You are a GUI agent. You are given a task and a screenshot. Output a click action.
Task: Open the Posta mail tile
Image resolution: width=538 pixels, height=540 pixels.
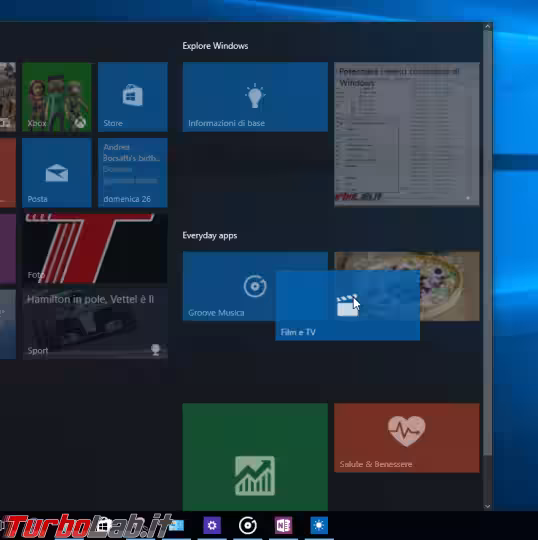[57, 173]
